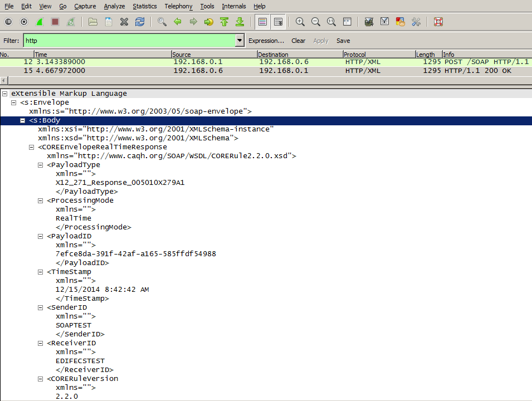The image size is (532, 401).
Task: Open the coloring rules editor
Action: pos(400,22)
